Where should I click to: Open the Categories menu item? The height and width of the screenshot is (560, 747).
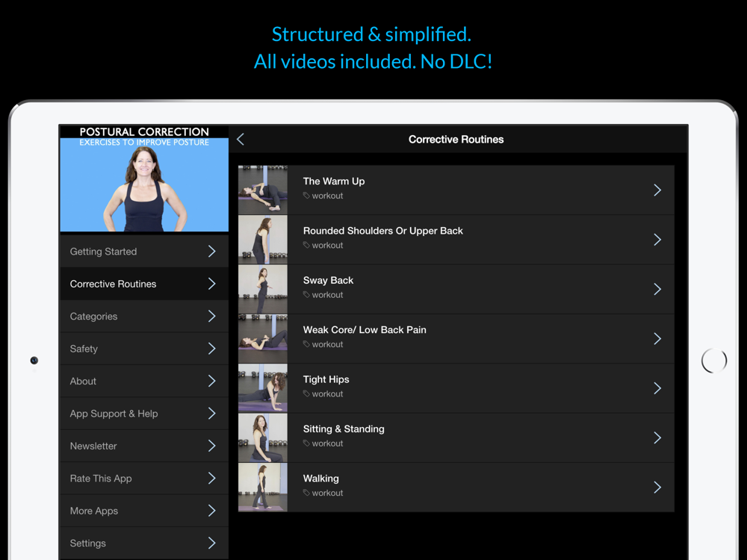[144, 316]
